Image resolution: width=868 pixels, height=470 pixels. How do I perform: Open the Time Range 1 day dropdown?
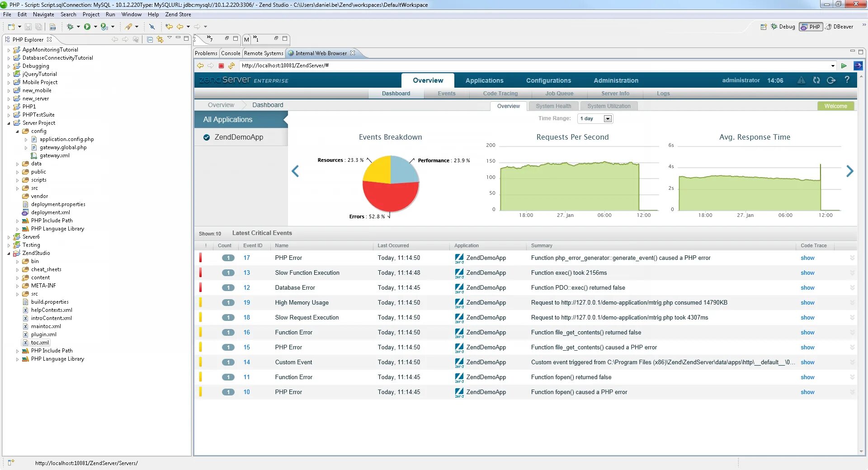[608, 119]
